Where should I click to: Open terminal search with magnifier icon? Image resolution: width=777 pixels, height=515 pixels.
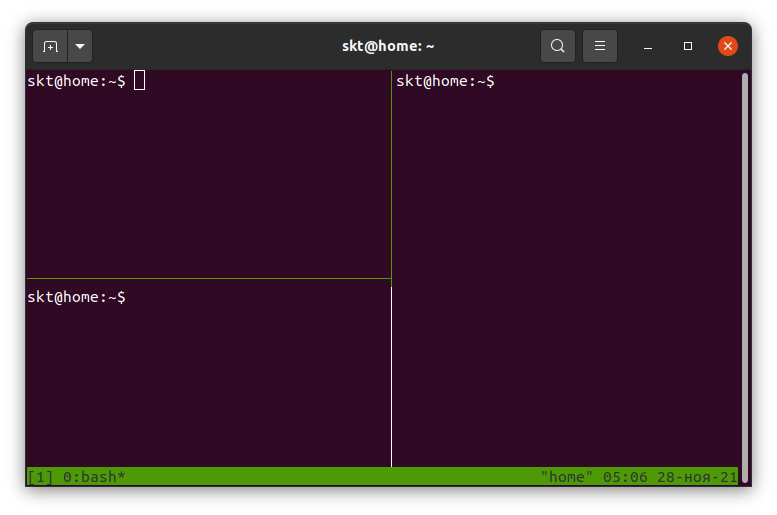(x=557, y=46)
